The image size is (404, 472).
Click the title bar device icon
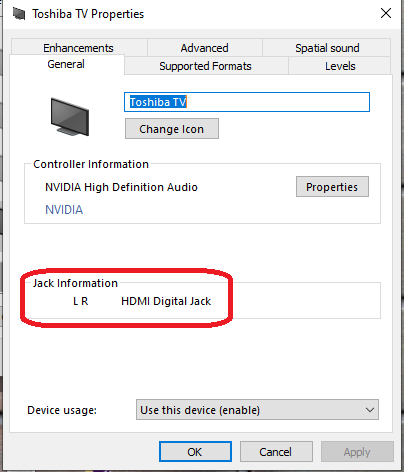(x=19, y=14)
